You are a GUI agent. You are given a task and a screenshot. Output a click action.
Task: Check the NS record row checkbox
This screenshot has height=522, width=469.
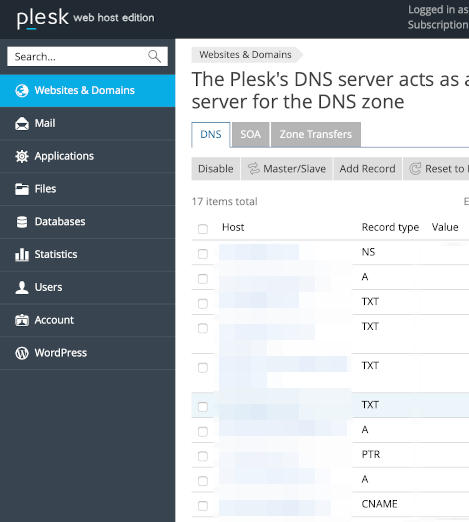click(203, 254)
